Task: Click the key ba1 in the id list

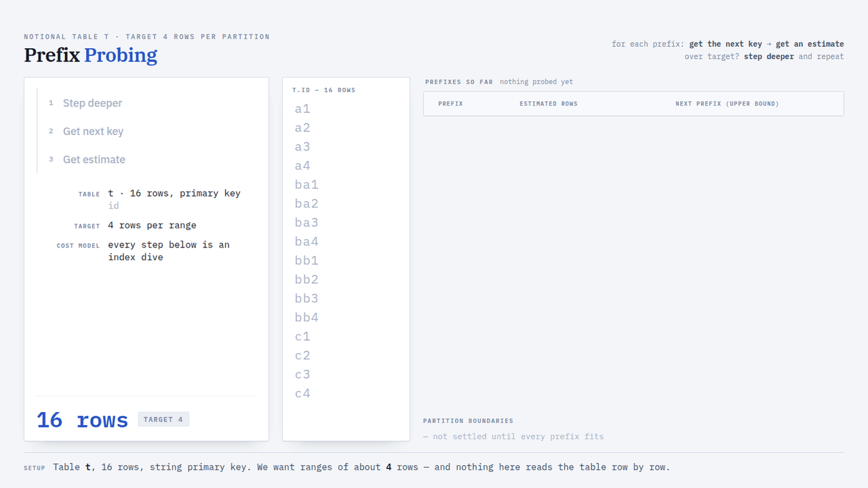Action: [307, 184]
